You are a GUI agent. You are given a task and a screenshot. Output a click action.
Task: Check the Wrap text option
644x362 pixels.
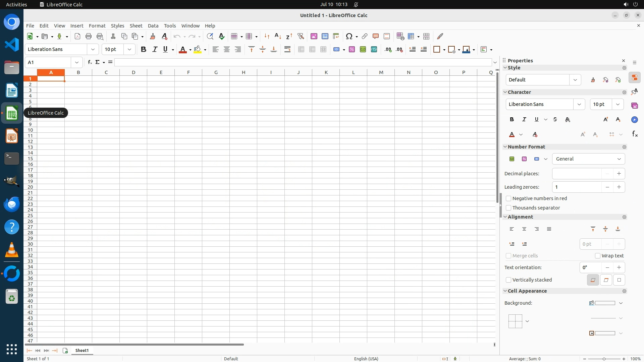click(x=598, y=256)
